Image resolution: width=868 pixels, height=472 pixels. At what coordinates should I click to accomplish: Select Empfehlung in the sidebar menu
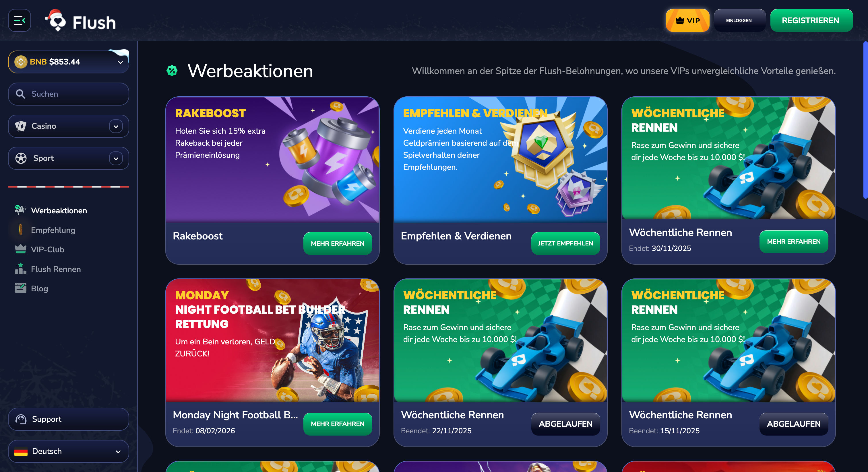point(53,230)
